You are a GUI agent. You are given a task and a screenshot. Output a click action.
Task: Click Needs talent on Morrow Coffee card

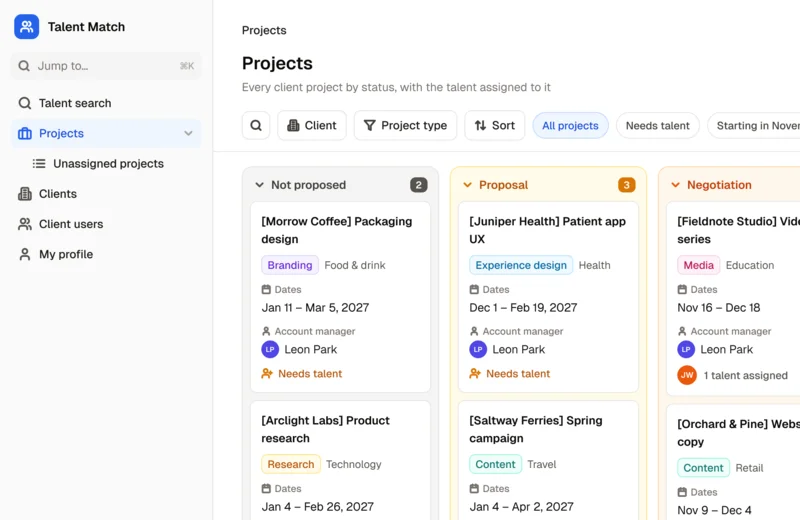pyautogui.click(x=310, y=374)
